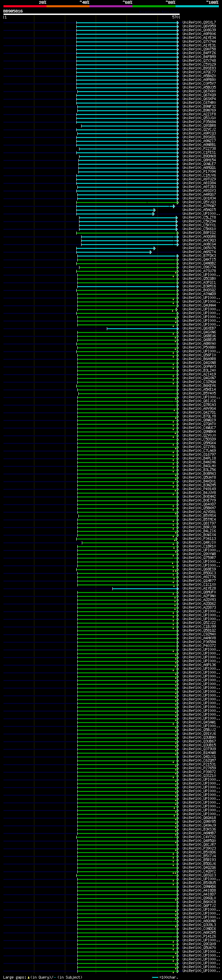Select the UniRef100_A9PCQ3 hit label
This screenshot has height=980, width=222.
point(199,133)
